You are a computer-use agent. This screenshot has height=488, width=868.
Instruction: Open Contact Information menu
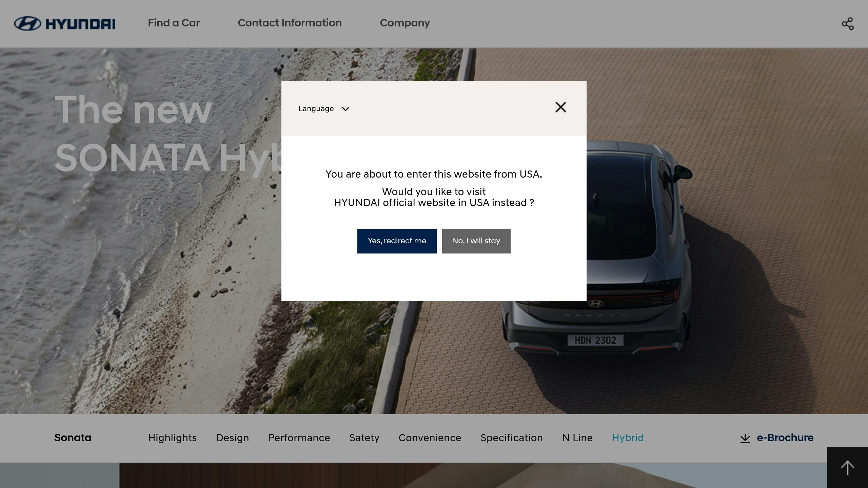(x=290, y=23)
